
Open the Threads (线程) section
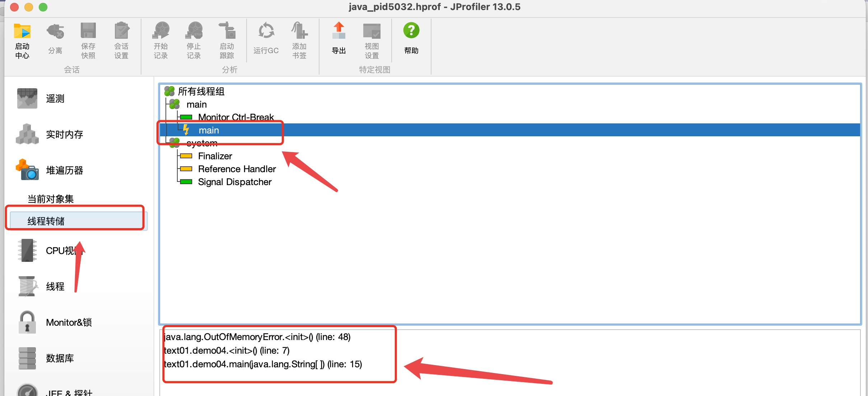[41, 287]
